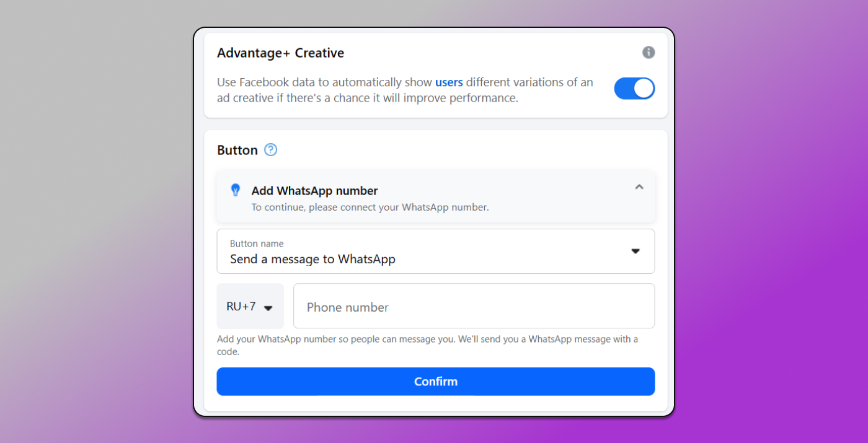The height and width of the screenshot is (443, 868).
Task: Open the blue "users" link
Action: [x=449, y=82]
